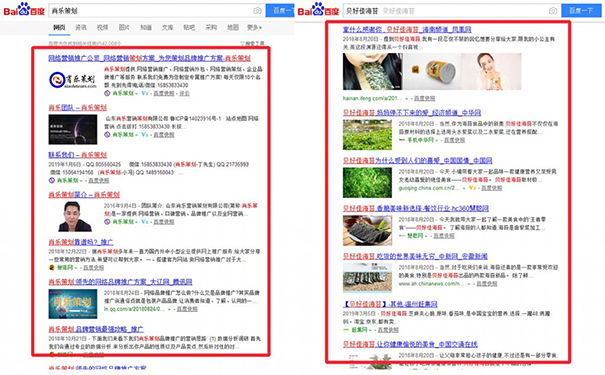Click the filter icon beside 搜索工具
This screenshot has height=375, width=605.
tap(242, 44)
